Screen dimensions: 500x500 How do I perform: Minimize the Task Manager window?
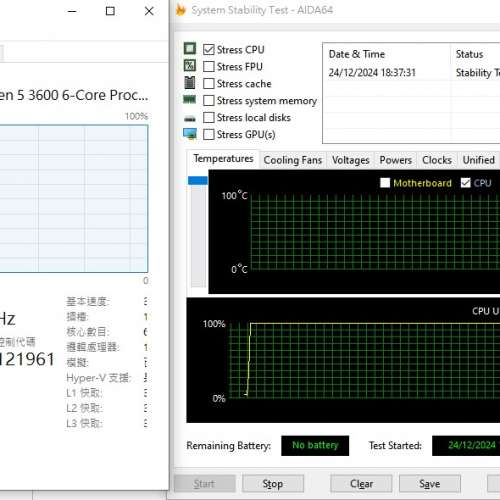tap(72, 11)
